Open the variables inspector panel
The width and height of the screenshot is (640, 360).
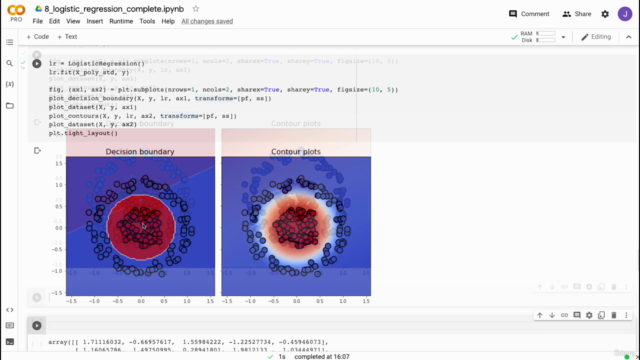point(9,84)
